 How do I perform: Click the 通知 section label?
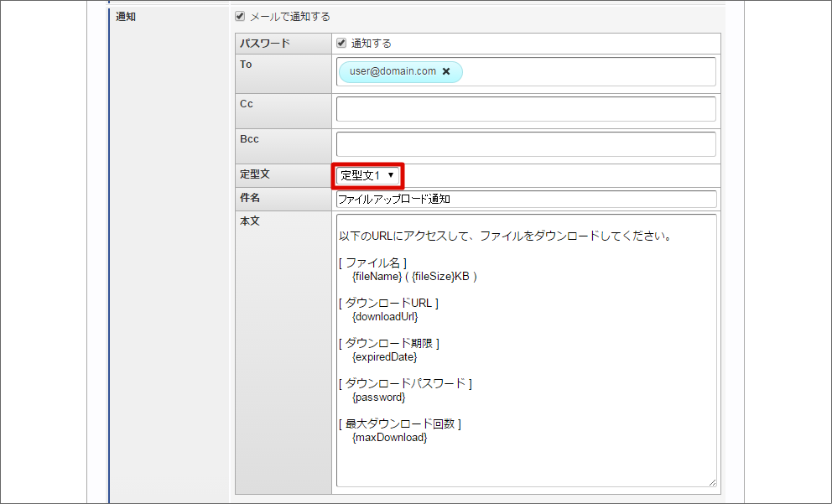126,17
